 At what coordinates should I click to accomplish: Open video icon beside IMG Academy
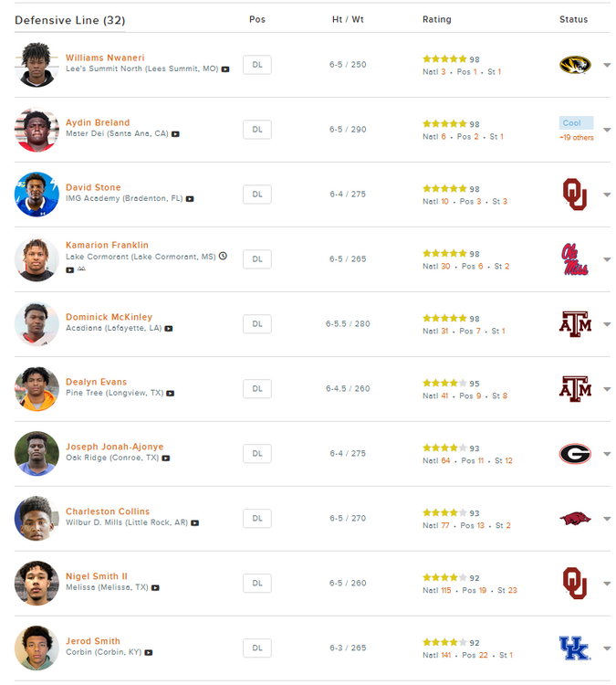pyautogui.click(x=190, y=199)
